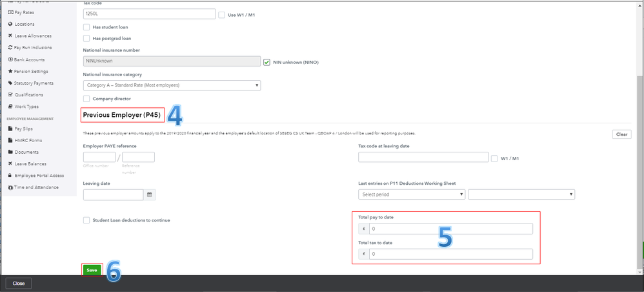The height and width of the screenshot is (292, 644).
Task: Click the Time and Attendance icon
Action: 11,187
